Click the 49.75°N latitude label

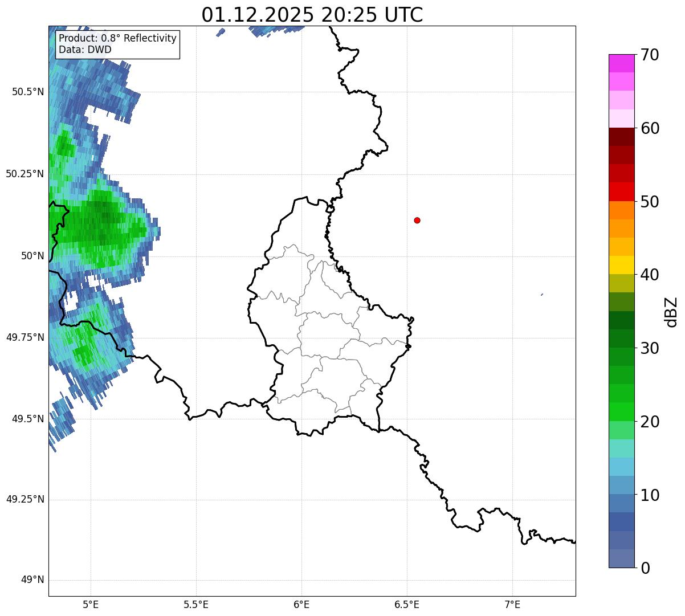pos(25,337)
